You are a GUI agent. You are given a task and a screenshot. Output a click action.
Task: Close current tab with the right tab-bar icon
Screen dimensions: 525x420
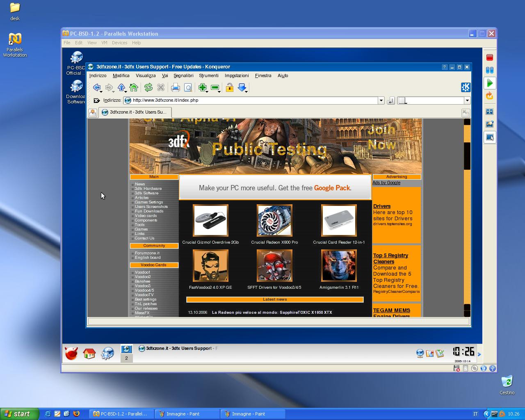tap(466, 113)
